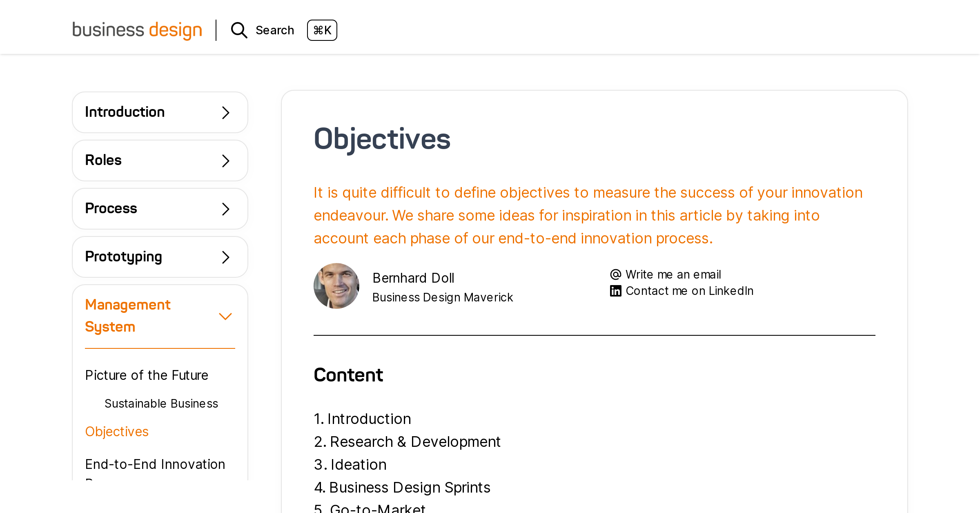Screen dimensions: 980x513
Task: Open End-to-End Innovation in sidebar
Action: (x=155, y=464)
